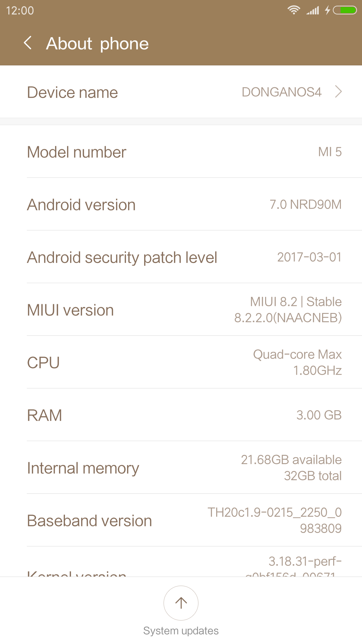Tap Baseband version row
Viewport: 362px width, 644px height.
tap(181, 520)
